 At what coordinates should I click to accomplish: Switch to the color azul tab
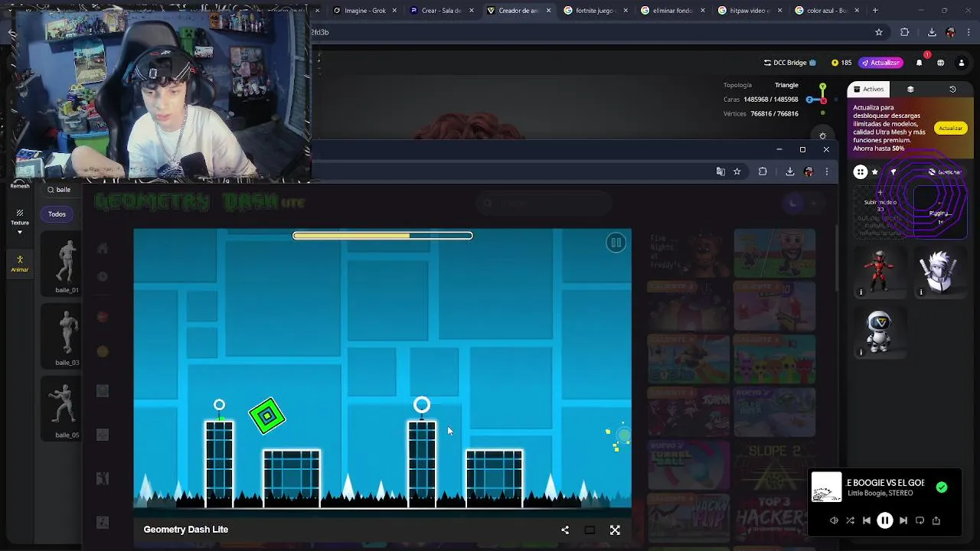(825, 11)
